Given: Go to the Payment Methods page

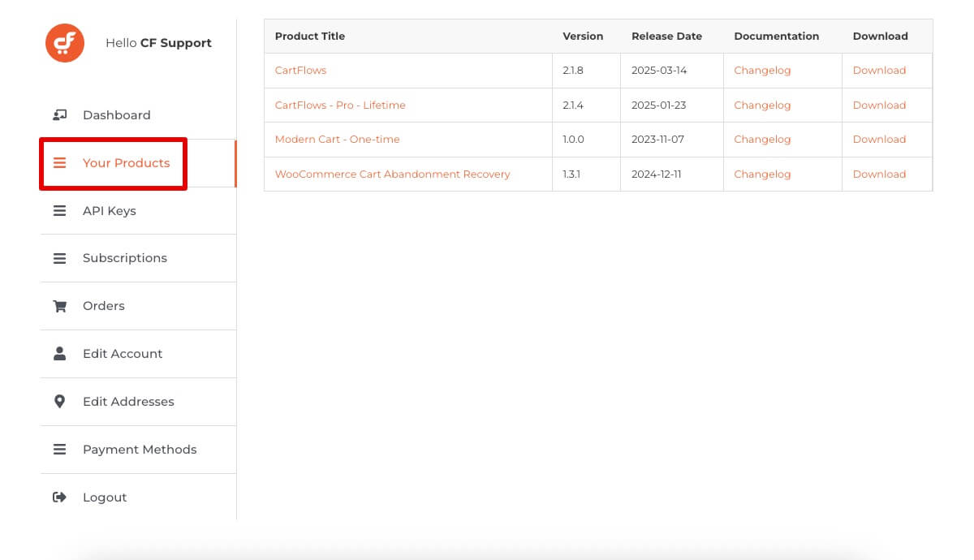Looking at the screenshot, I should [x=138, y=450].
